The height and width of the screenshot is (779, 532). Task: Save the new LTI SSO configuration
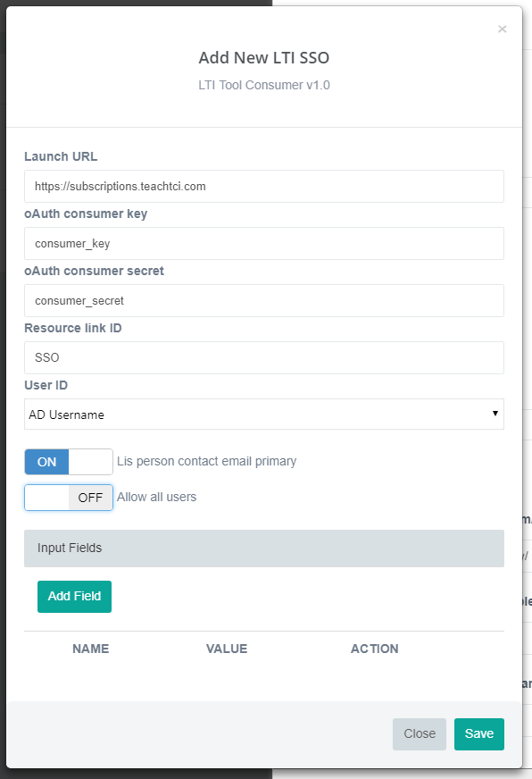tap(479, 733)
